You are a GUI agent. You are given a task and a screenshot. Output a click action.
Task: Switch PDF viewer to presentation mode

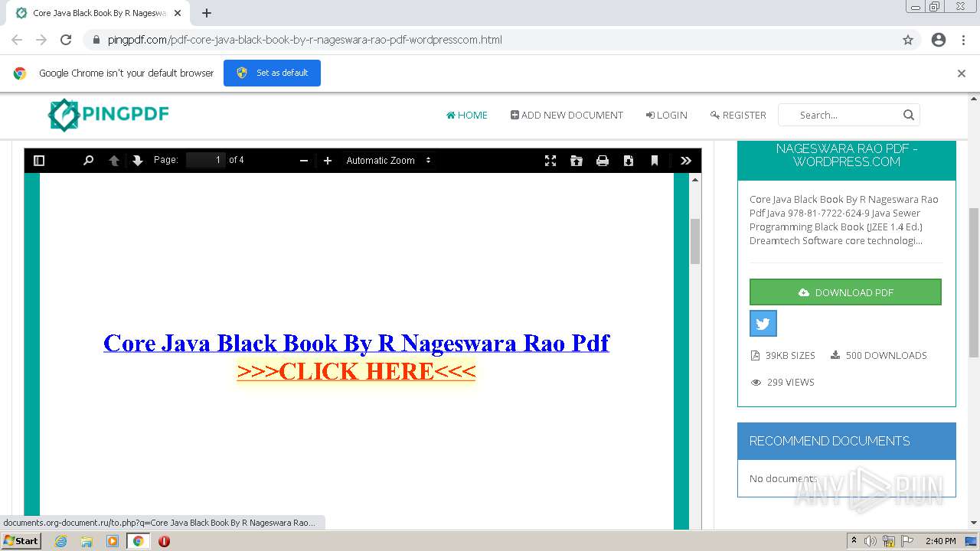coord(550,161)
